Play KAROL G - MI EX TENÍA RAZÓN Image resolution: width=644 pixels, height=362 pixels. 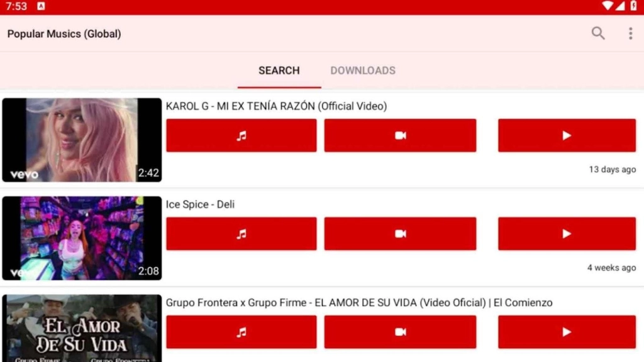pyautogui.click(x=567, y=136)
